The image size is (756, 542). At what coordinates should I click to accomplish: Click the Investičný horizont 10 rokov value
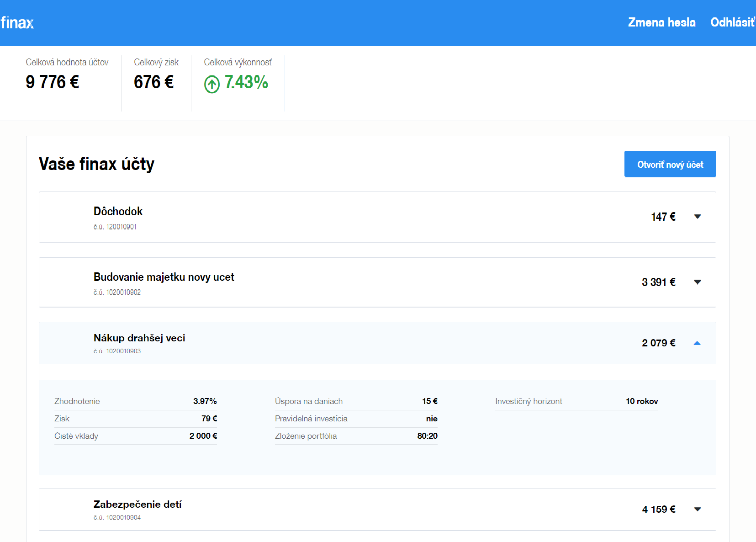[x=641, y=401]
